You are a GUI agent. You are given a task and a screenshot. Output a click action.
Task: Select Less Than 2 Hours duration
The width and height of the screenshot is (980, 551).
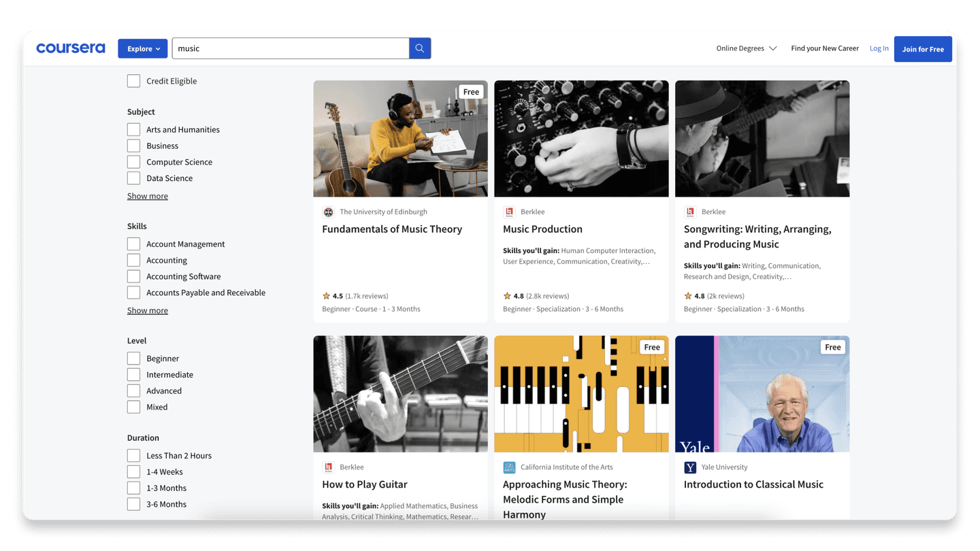tap(133, 455)
